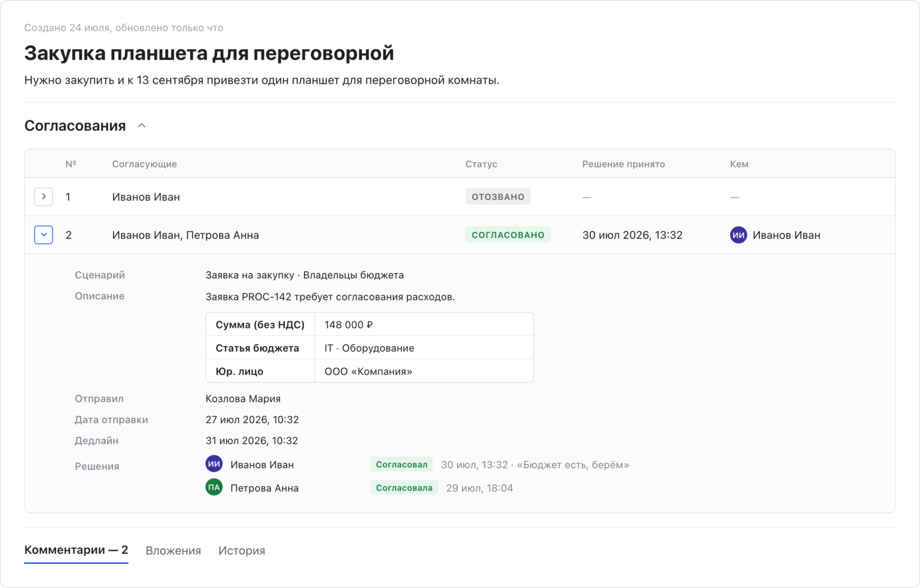Click the timestamp 29 июл, 18:04
Viewport: 920px width, 588px height.
(x=479, y=488)
